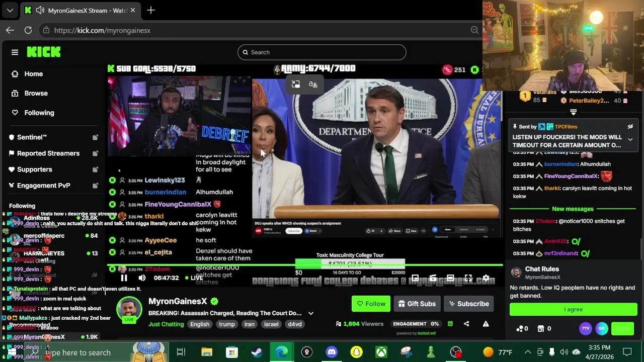Share the stream with the share icon
The width and height of the screenshot is (644, 362).
tap(466, 324)
